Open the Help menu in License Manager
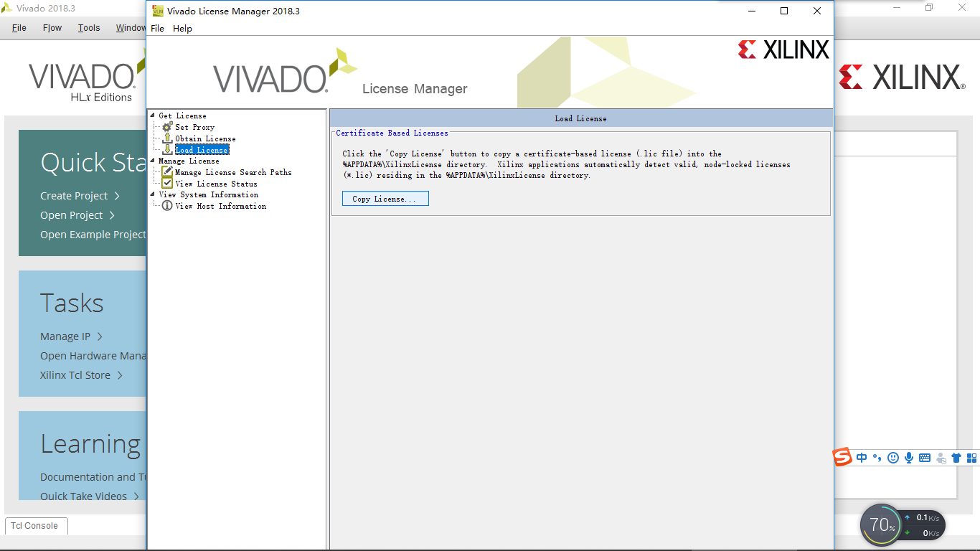Viewport: 980px width, 551px height. (182, 28)
